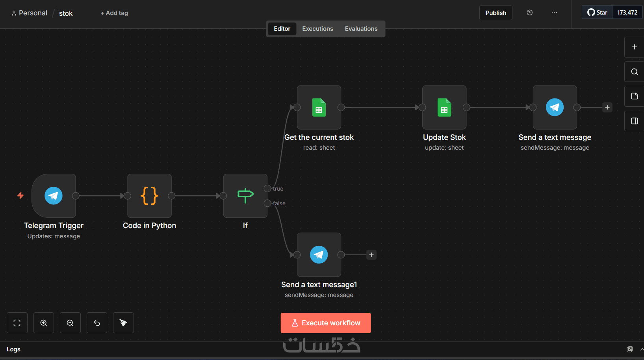644x360 pixels.
Task: Open workflow version history
Action: click(529, 13)
